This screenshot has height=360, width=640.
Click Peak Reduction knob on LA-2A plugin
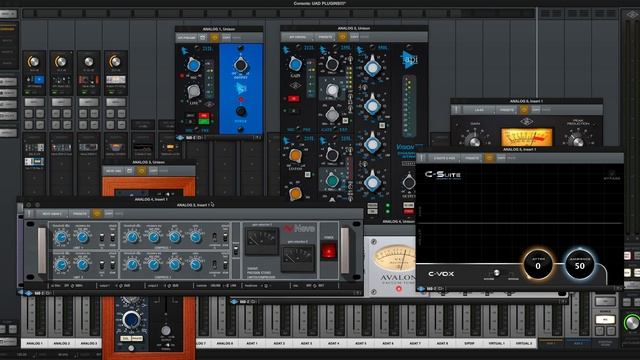pos(576,141)
